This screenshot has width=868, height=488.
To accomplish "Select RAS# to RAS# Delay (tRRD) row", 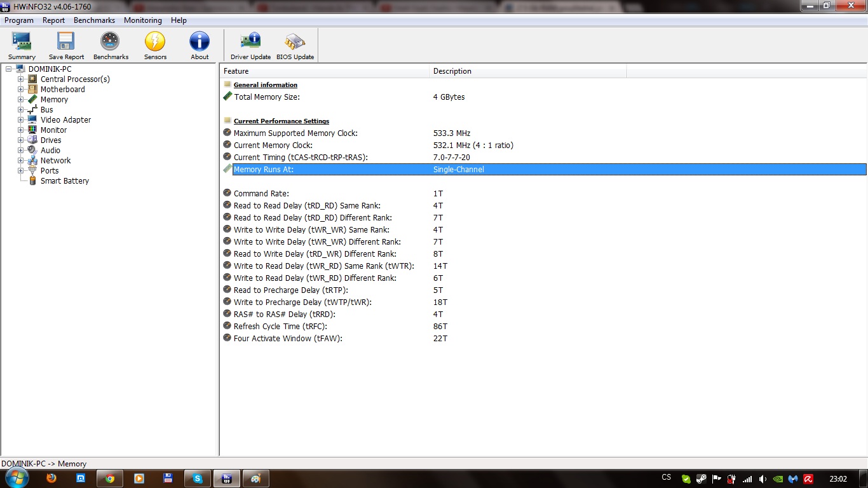I will click(x=544, y=315).
